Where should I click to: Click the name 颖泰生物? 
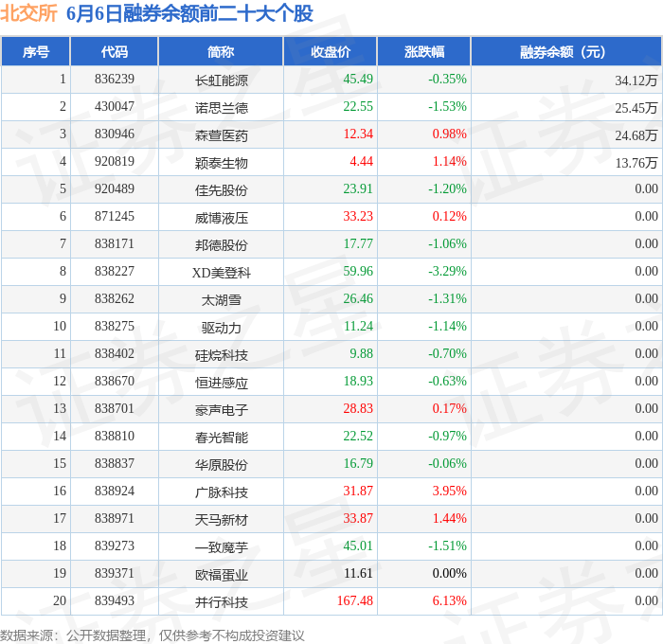tap(221, 163)
